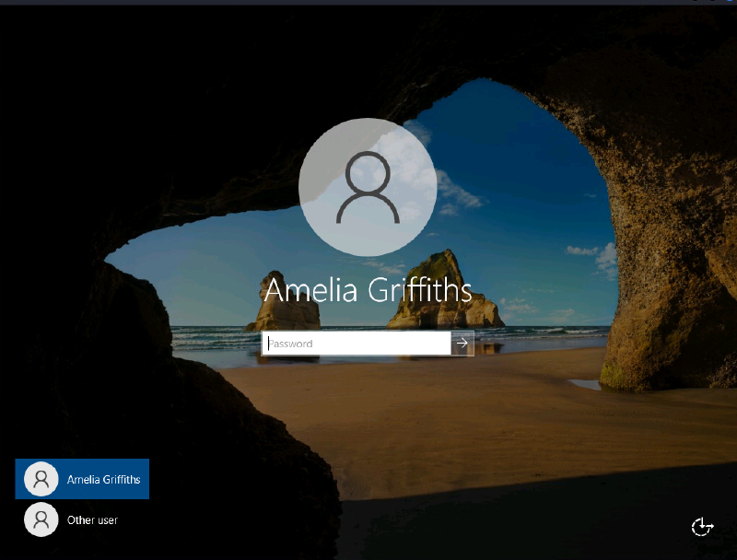
Task: Click the Amelia Griffiths tile avatar icon
Action: [41, 479]
